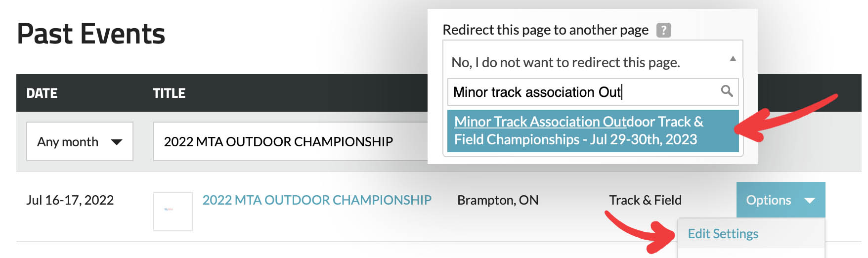868x258 pixels.
Task: Click the help question mark icon
Action: [x=663, y=30]
